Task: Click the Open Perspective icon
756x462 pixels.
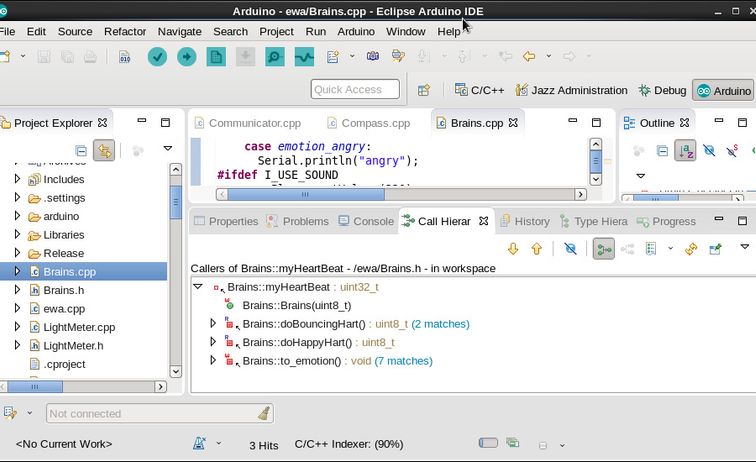Action: point(424,90)
